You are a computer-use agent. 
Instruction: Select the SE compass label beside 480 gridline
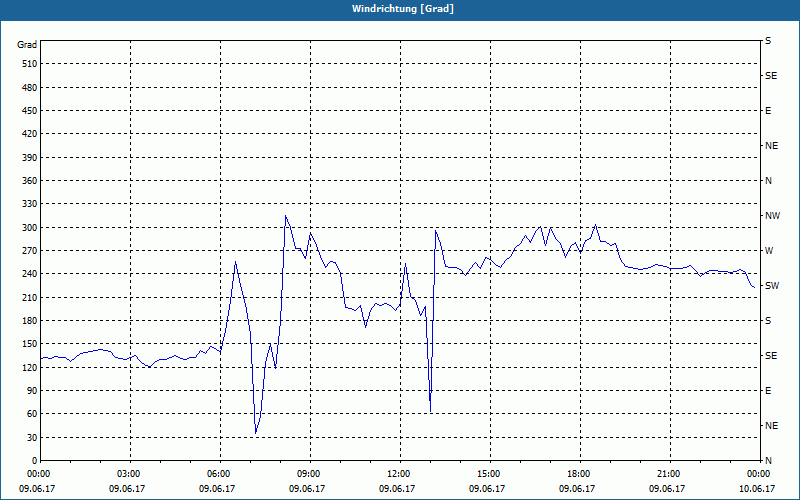[x=771, y=76]
